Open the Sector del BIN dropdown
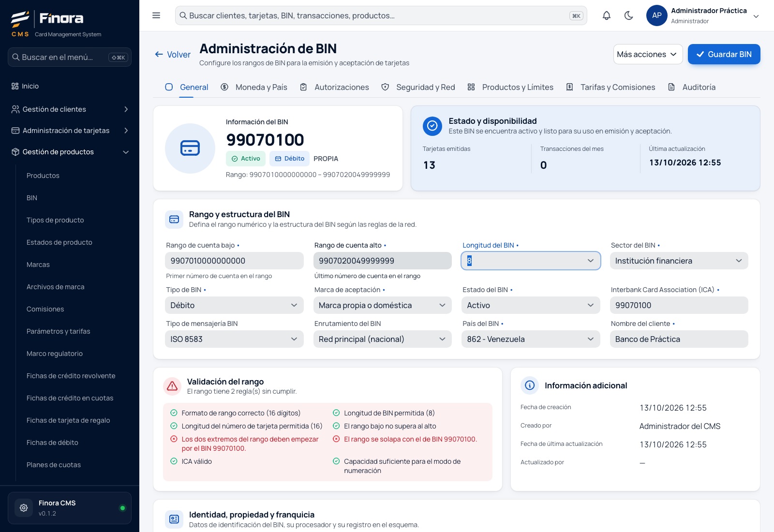Image resolution: width=774 pixels, height=532 pixels. 679,261
